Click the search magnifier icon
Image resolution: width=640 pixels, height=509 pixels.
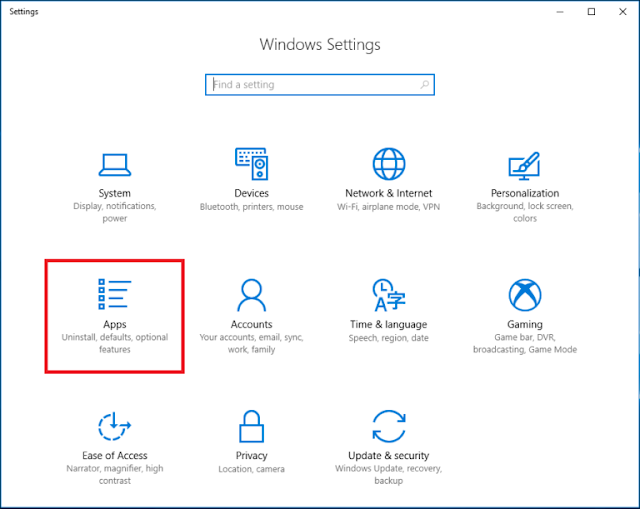click(424, 84)
